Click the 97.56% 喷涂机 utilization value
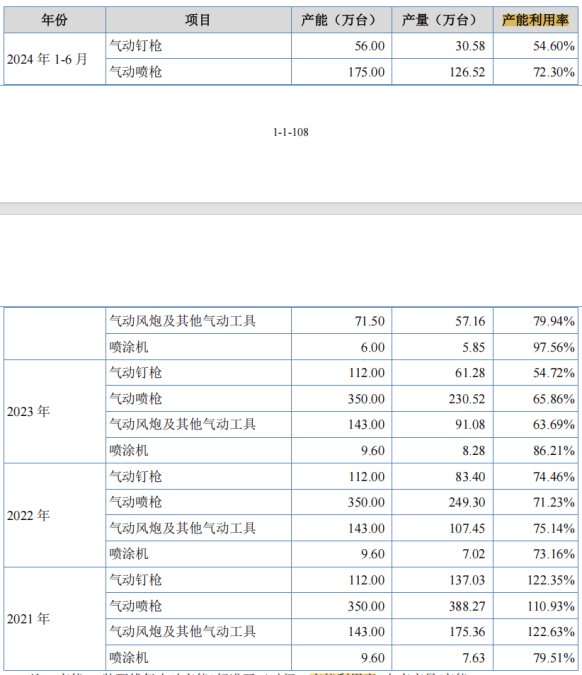This screenshot has width=582, height=675. tap(554, 347)
